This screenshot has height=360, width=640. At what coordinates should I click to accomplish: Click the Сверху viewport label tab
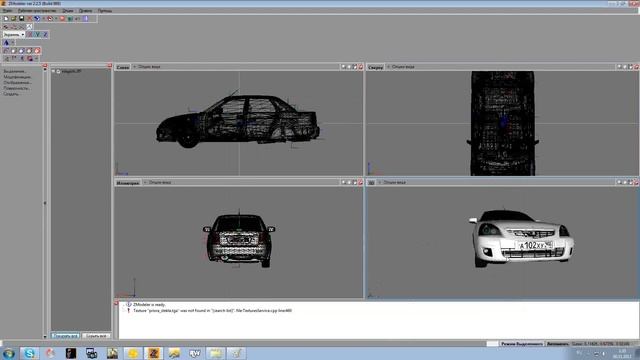[376, 67]
